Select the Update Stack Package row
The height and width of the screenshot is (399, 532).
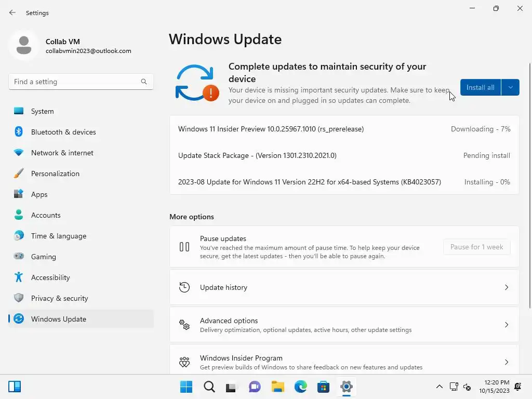point(344,155)
